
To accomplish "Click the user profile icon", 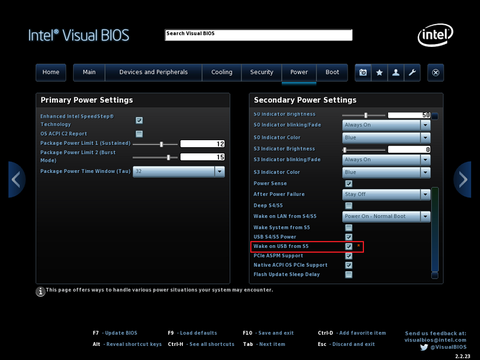I will point(396,73).
